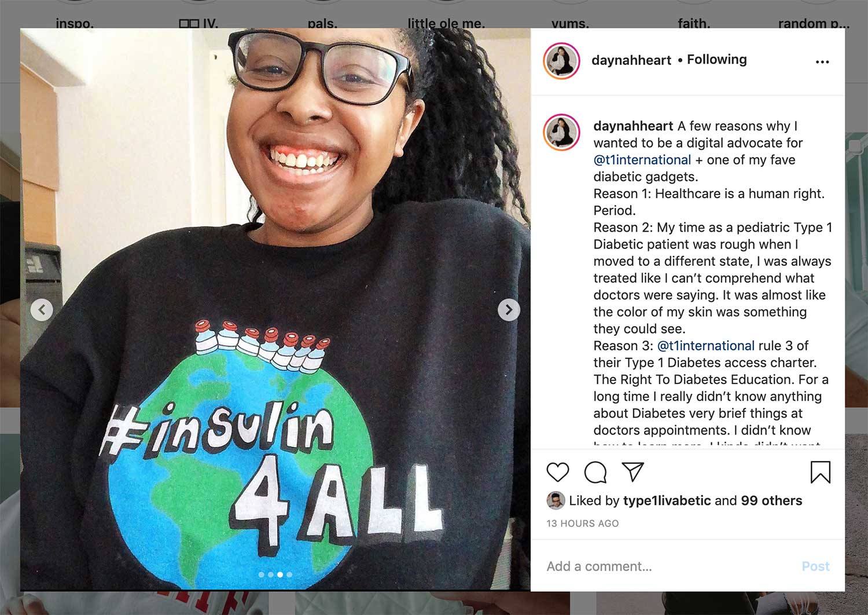This screenshot has width=868, height=615.
Task: Open comments via speech bubble icon
Action: [595, 473]
